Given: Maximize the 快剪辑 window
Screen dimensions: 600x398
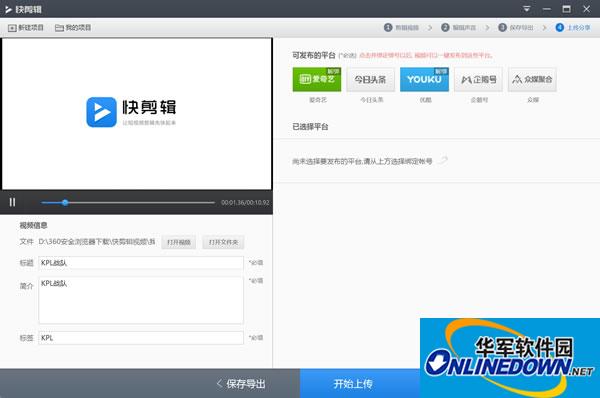Looking at the screenshot, I should click(566, 9).
